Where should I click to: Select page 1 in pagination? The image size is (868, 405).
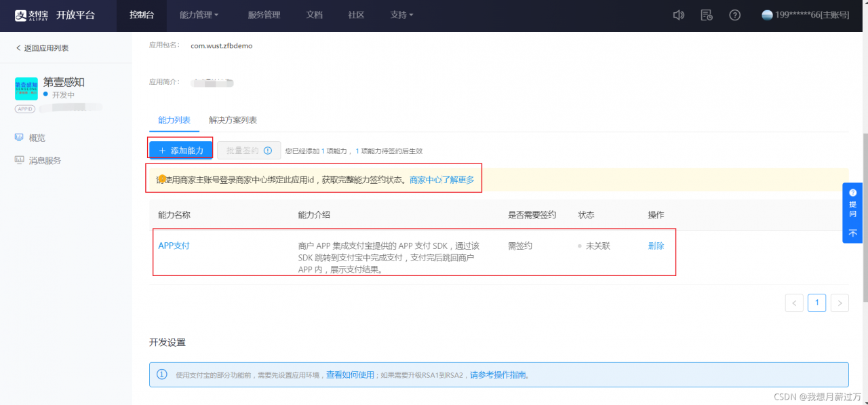(817, 303)
